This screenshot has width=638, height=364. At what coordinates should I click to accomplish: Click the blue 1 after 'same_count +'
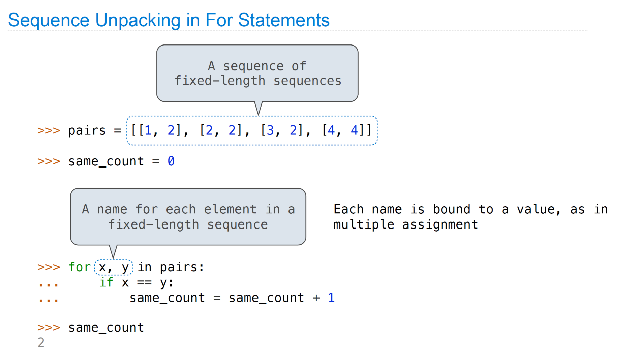pyautogui.click(x=331, y=298)
